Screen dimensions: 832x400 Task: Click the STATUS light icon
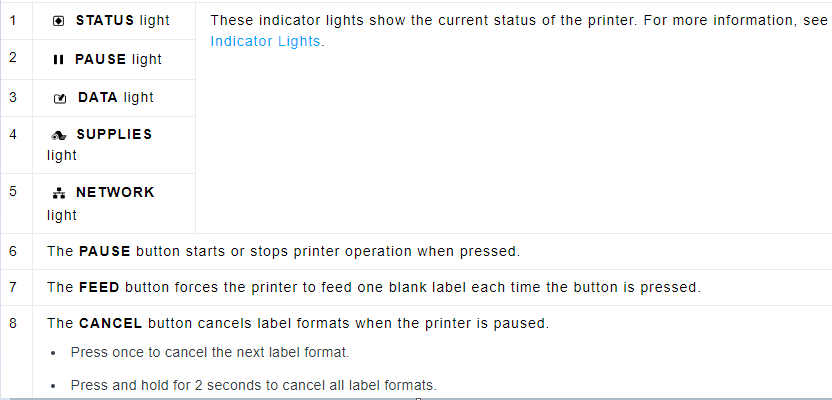click(x=58, y=21)
